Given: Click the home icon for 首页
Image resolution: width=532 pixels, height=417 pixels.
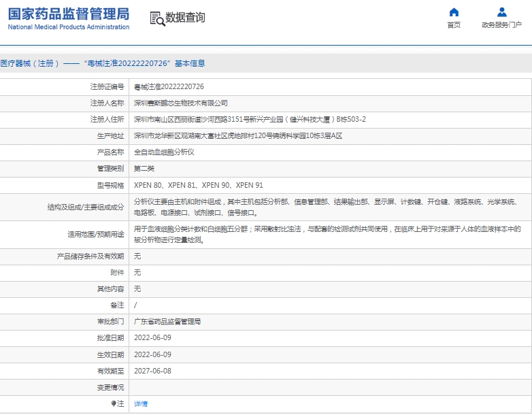Looking at the screenshot, I should point(454,12).
